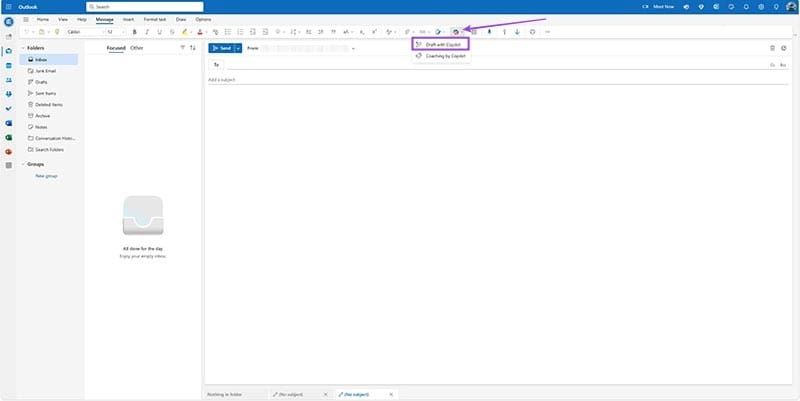
Task: Toggle numbered list
Action: pyautogui.click(x=240, y=32)
